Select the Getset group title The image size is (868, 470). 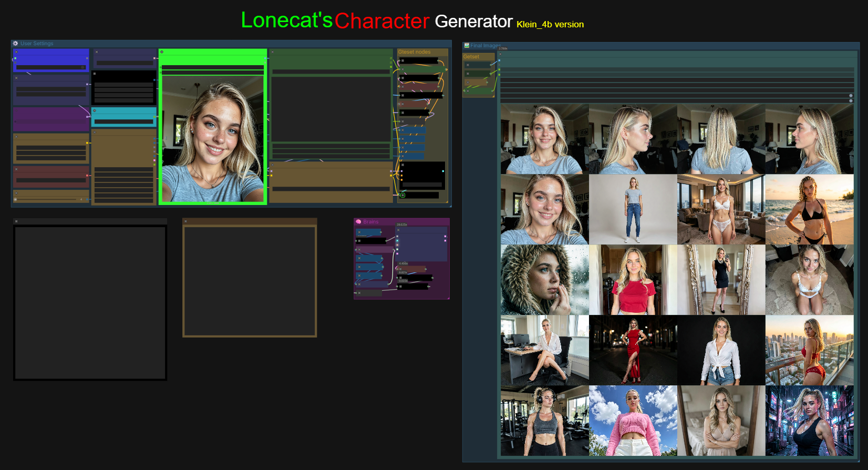tap(471, 57)
